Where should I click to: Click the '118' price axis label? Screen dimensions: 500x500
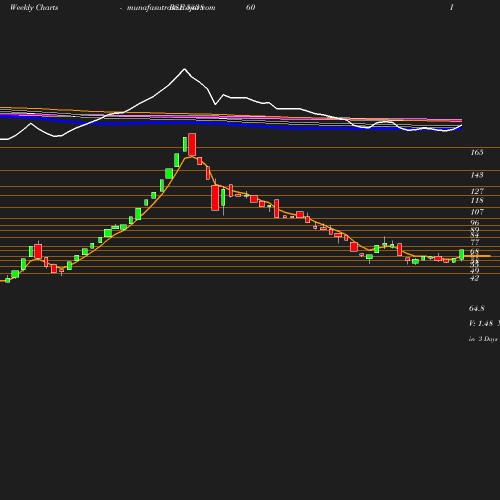(x=477, y=200)
